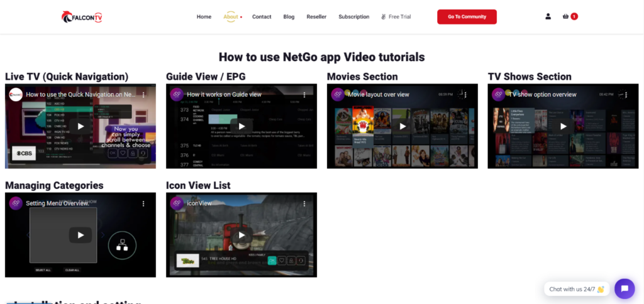The height and width of the screenshot is (304, 644).
Task: Click the cart item count badge
Action: click(574, 16)
